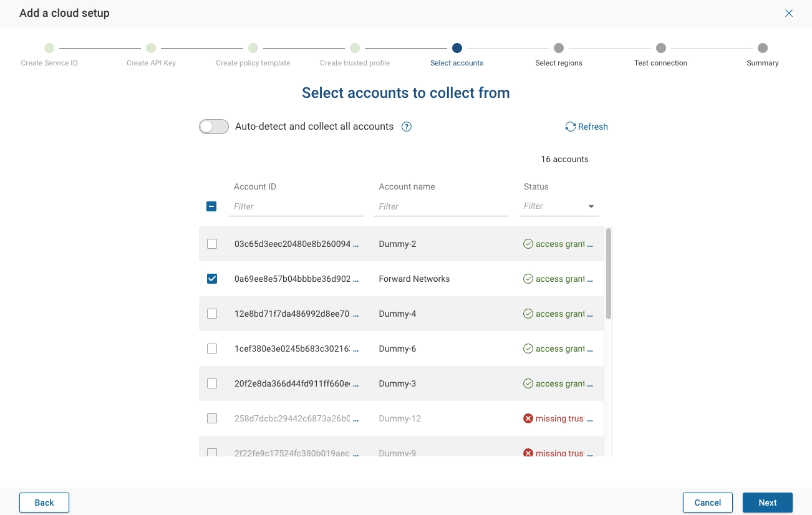Expand truncated Account ID for Dummy-3
The height and width of the screenshot is (515, 812).
(x=356, y=384)
